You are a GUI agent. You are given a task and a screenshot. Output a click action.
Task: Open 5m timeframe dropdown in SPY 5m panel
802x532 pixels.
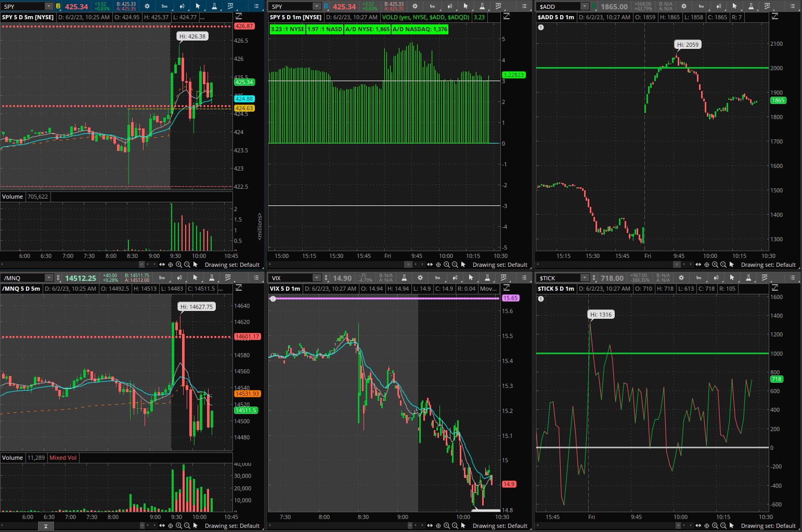(x=164, y=6)
